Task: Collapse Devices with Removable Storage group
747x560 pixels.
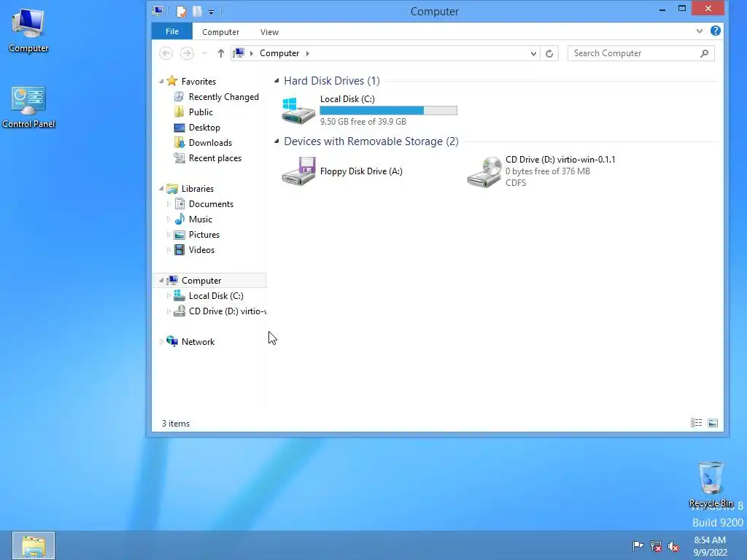Action: coord(276,141)
